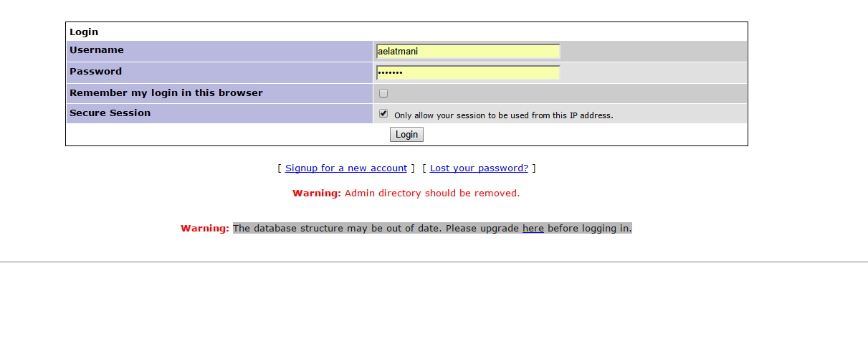This screenshot has height=339, width=868.
Task: Click the 'here' database upgrade link
Action: [533, 229]
